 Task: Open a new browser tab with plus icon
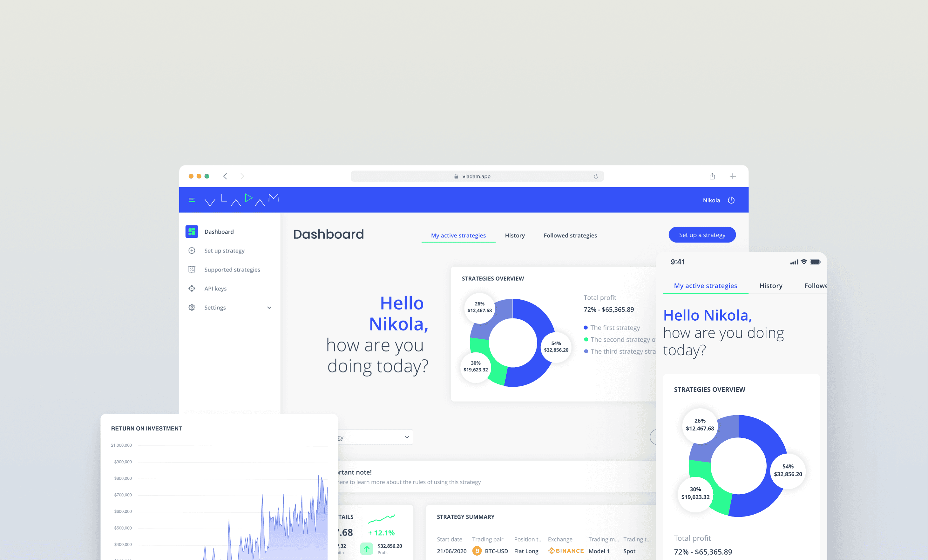tap(733, 176)
